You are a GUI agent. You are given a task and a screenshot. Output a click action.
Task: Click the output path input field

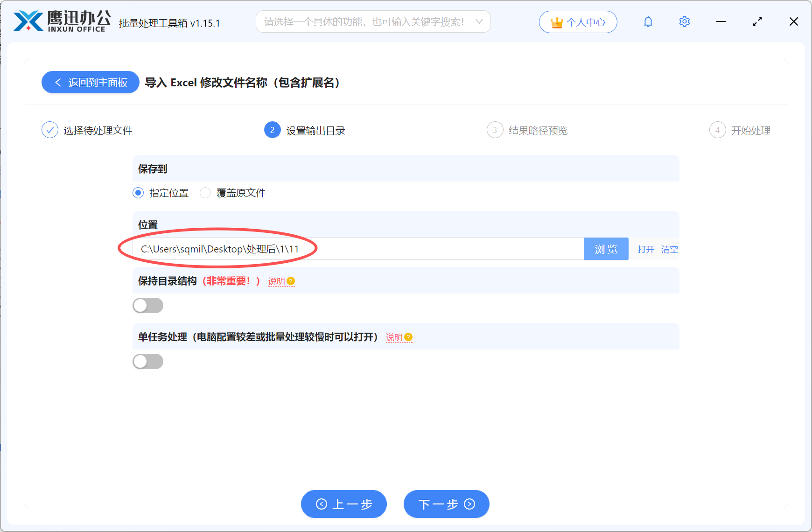click(x=358, y=249)
